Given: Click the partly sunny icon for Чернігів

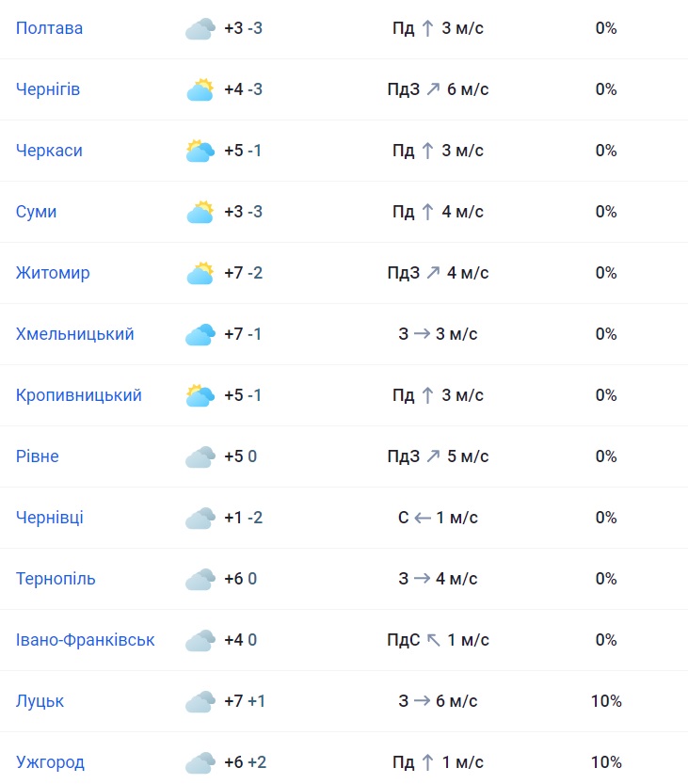Looking at the screenshot, I should click(x=200, y=89).
